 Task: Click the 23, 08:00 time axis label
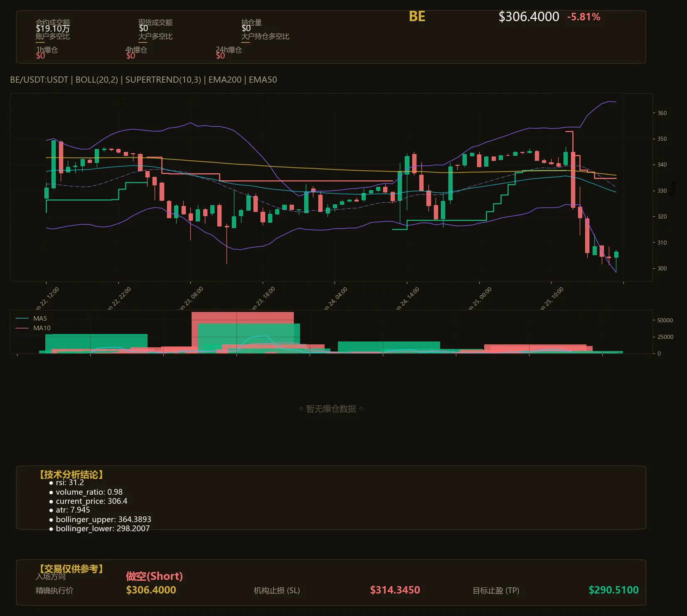click(191, 298)
